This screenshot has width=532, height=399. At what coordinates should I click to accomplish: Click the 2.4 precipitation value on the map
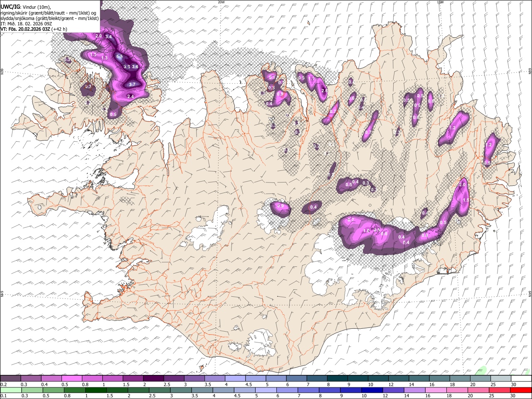[131, 96]
